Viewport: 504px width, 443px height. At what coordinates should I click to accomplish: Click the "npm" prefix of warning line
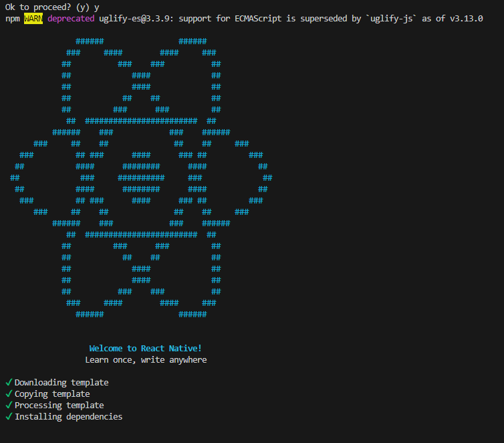pyautogui.click(x=12, y=19)
